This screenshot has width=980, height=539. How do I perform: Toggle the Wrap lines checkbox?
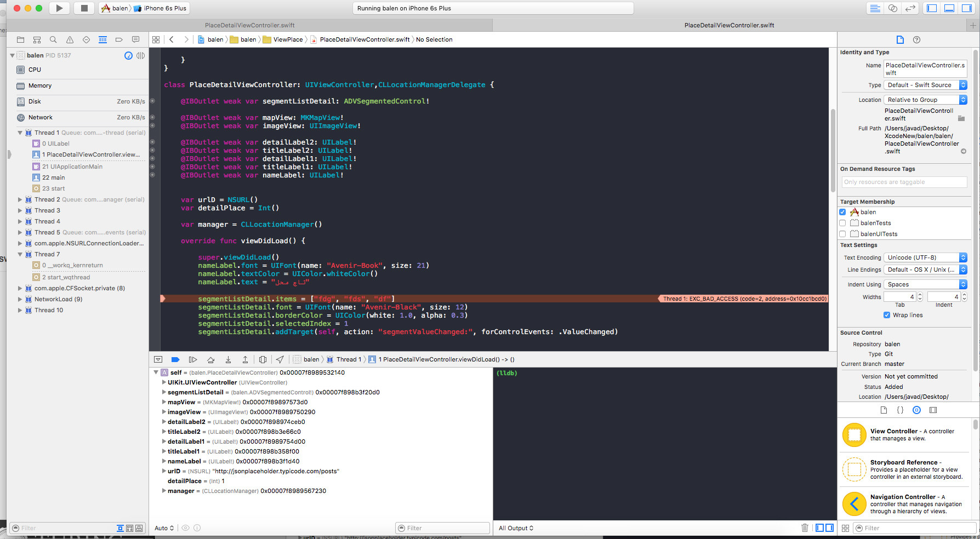point(886,315)
